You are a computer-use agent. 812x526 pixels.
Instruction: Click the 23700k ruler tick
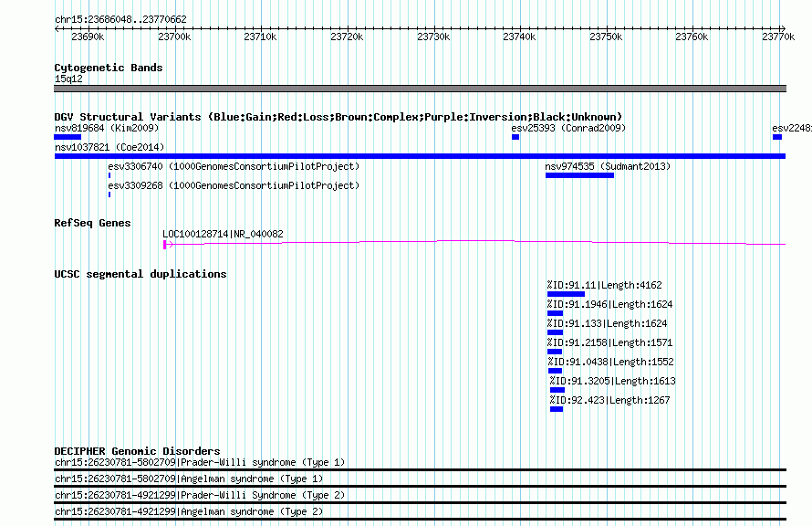point(174,37)
